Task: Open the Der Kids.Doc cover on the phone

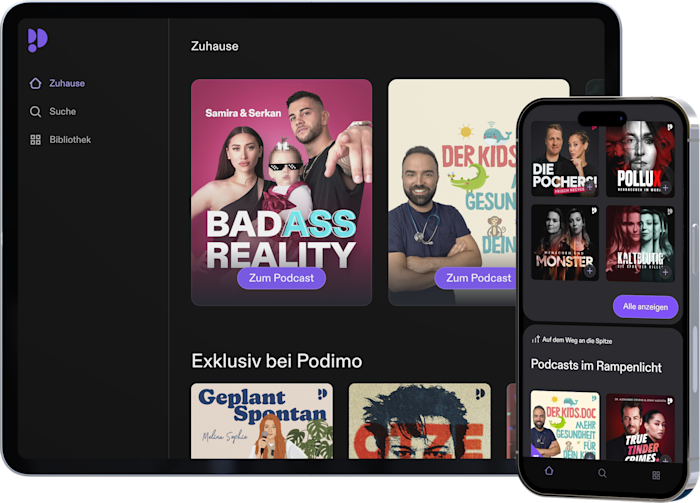Action: (565, 425)
